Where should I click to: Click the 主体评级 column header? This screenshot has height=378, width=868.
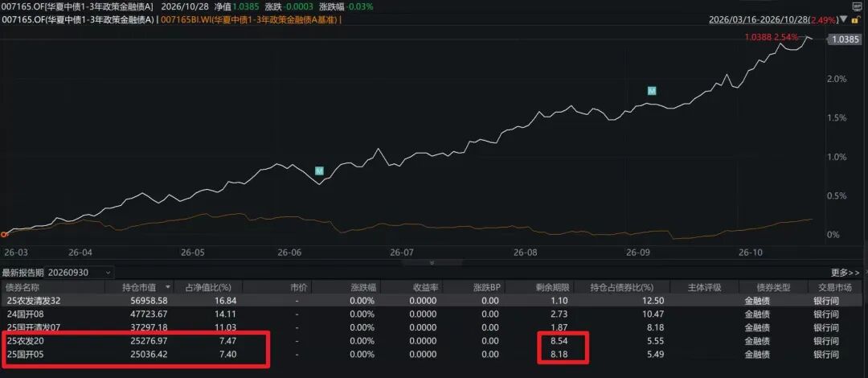tap(704, 288)
